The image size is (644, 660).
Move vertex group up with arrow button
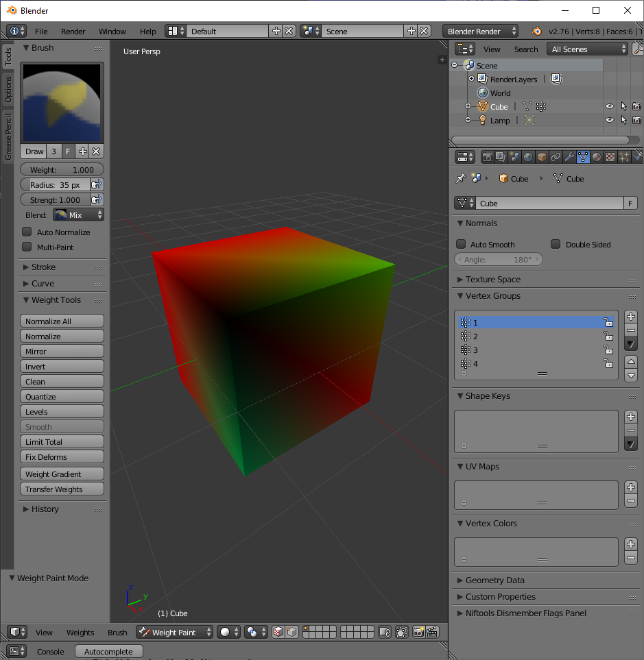[x=630, y=362]
